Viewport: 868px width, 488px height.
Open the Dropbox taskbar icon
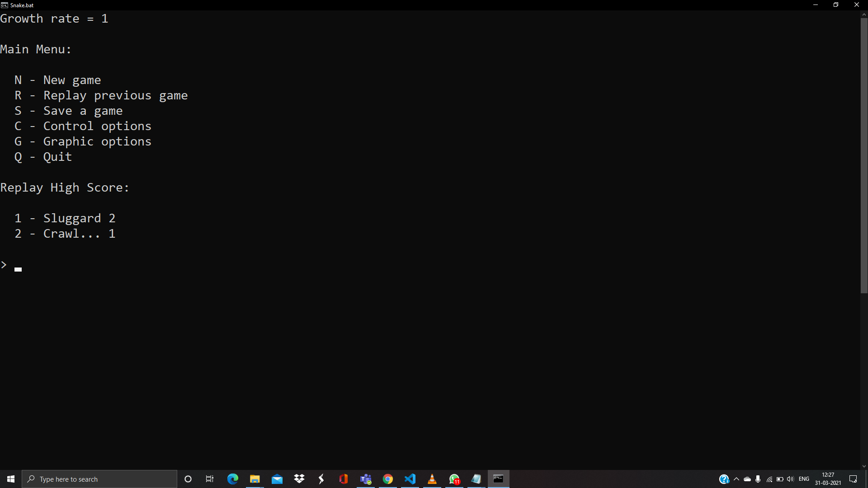pos(299,479)
